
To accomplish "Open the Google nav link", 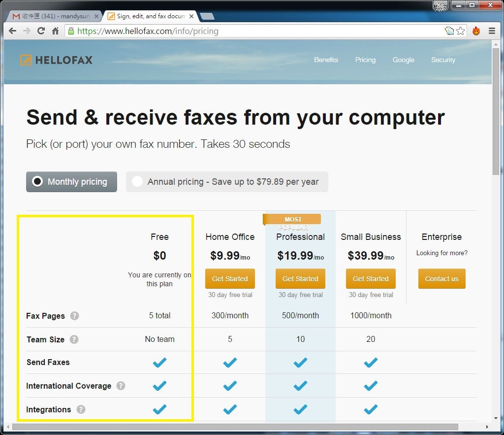I will point(404,60).
